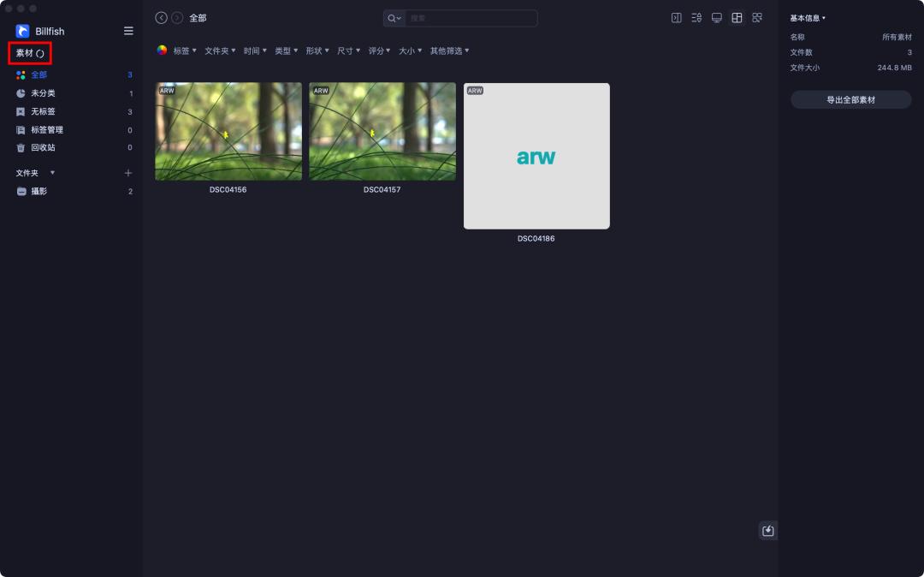The width and height of the screenshot is (924, 577).
Task: Select the DSC04156 thumbnail
Action: 228,132
